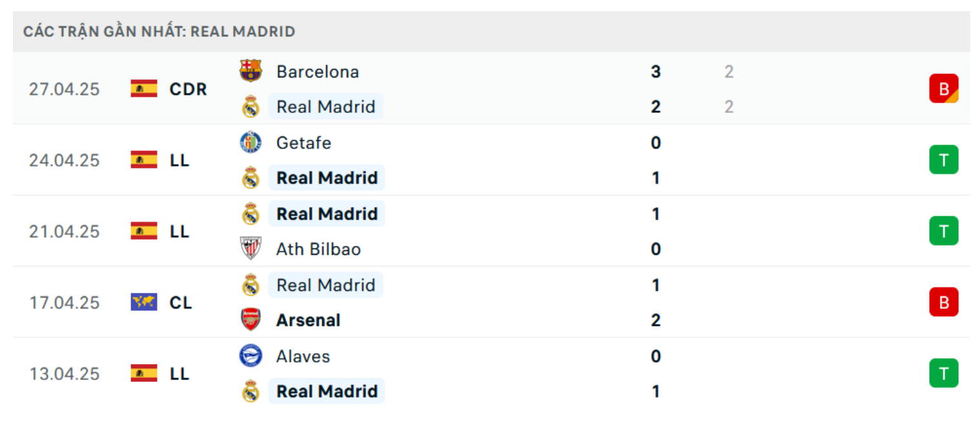The height and width of the screenshot is (431, 980).
Task: Select the Real Madrid label in the Getafe match
Action: tap(327, 177)
